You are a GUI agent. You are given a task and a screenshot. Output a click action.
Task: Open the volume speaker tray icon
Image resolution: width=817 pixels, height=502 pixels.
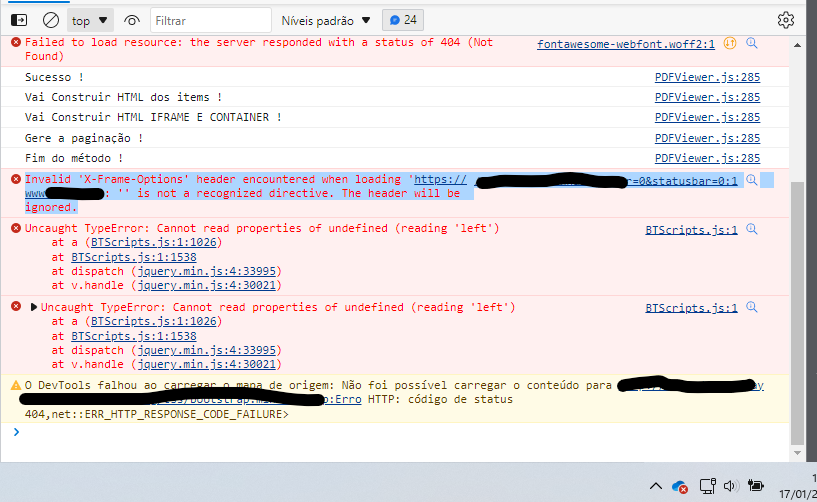pos(729,486)
